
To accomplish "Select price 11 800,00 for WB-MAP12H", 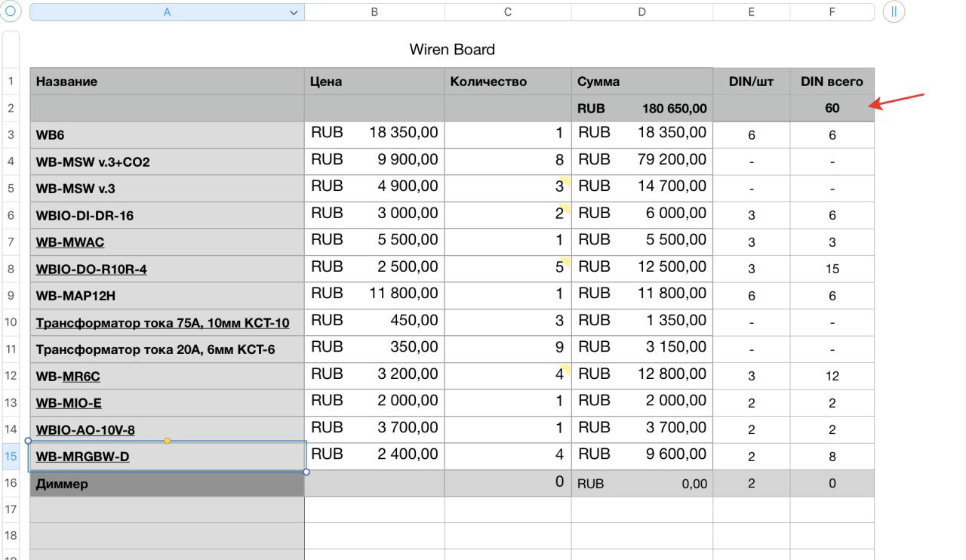I will click(x=374, y=296).
